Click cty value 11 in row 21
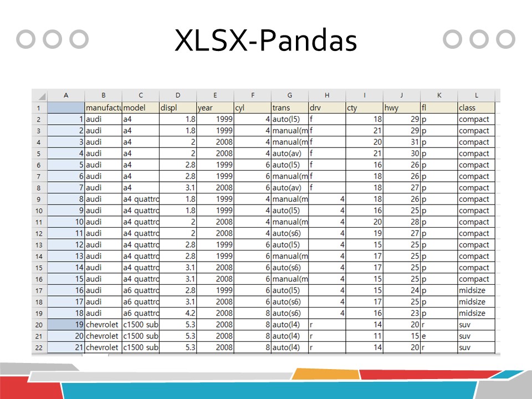The height and width of the screenshot is (399, 532). point(365,336)
